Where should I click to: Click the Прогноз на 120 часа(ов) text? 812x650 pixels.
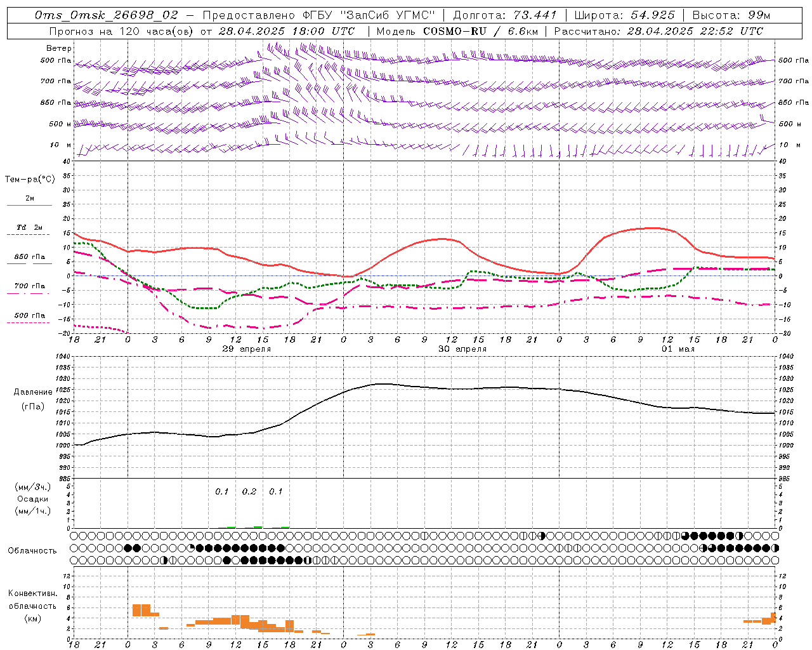coord(122,31)
